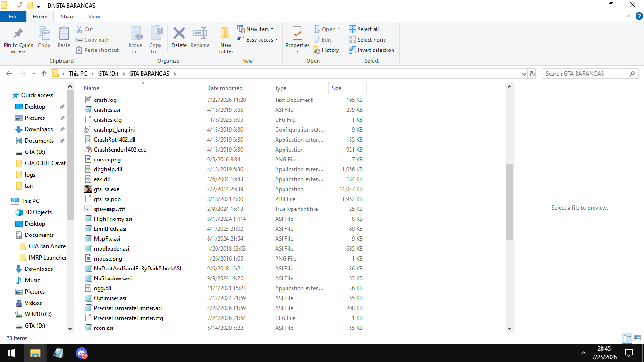Toggle details view layout button
The height and width of the screenshot is (362, 644).
(627, 338)
